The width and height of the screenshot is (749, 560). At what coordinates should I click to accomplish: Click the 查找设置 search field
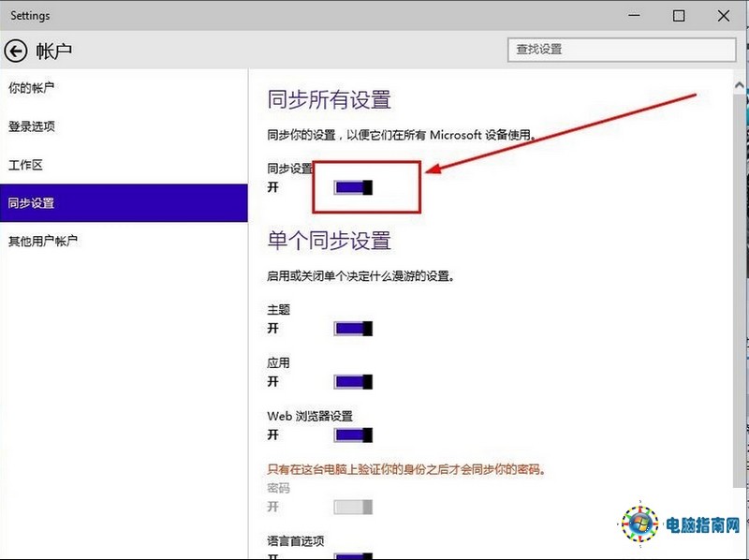pos(622,50)
